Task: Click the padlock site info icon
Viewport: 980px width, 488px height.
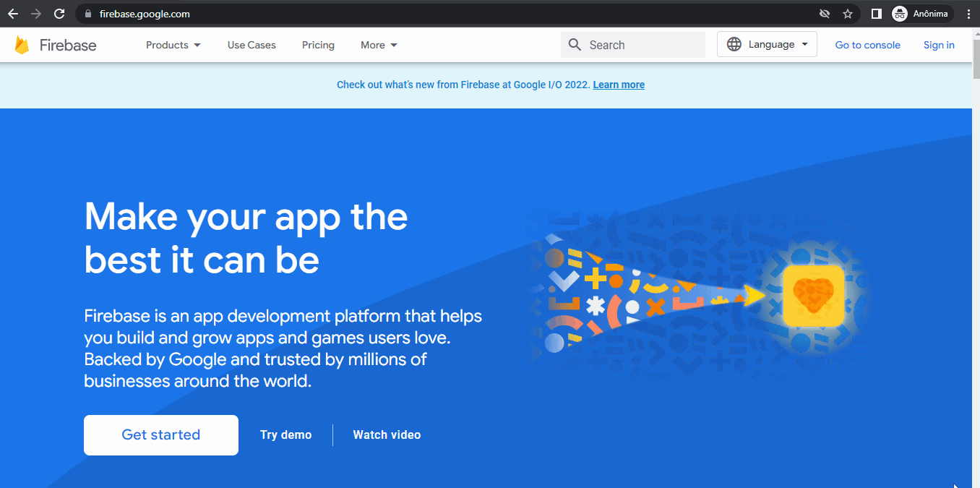Action: click(x=88, y=14)
